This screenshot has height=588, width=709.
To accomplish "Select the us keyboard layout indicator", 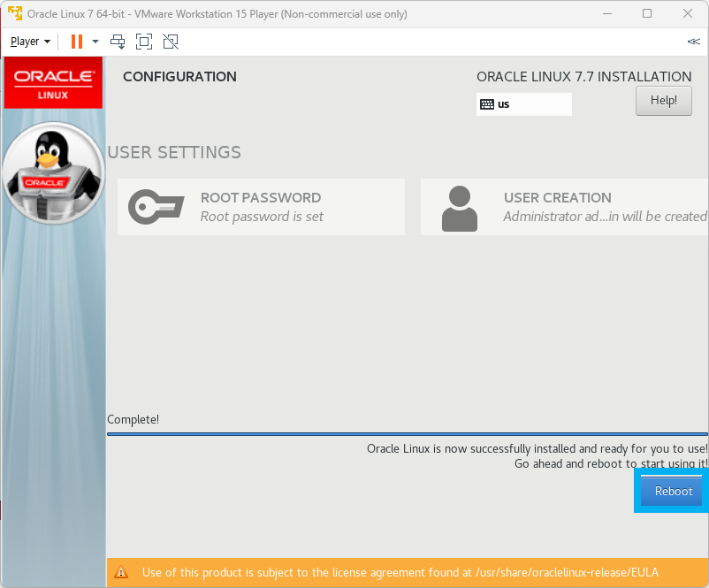I will (x=523, y=104).
